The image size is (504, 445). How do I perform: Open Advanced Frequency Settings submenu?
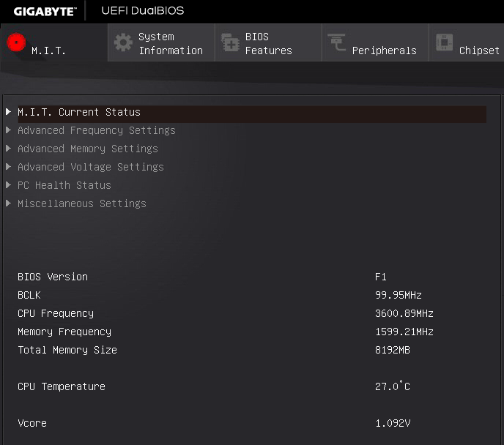coord(97,130)
